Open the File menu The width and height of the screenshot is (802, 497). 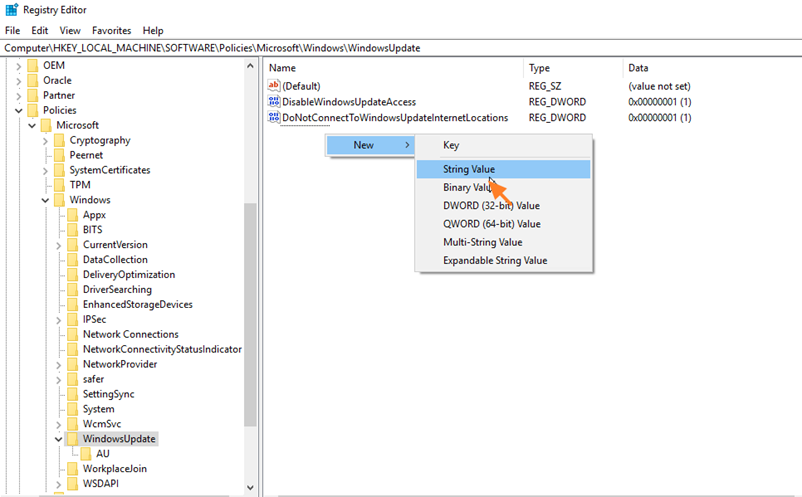click(x=12, y=31)
